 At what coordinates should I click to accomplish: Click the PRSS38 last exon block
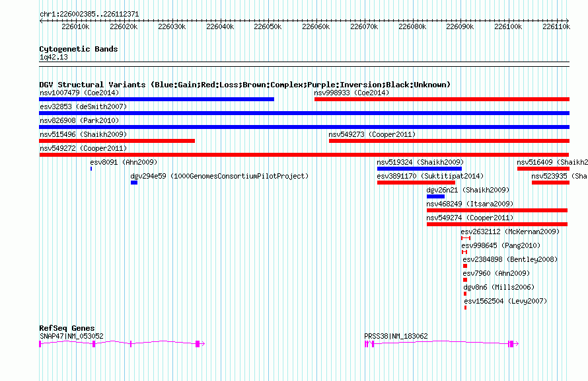[x=511, y=343]
